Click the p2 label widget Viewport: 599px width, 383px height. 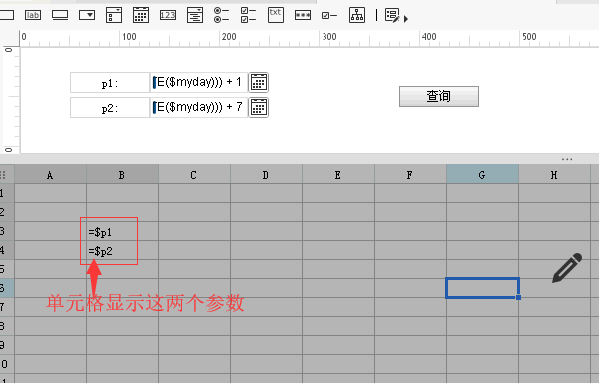point(110,107)
